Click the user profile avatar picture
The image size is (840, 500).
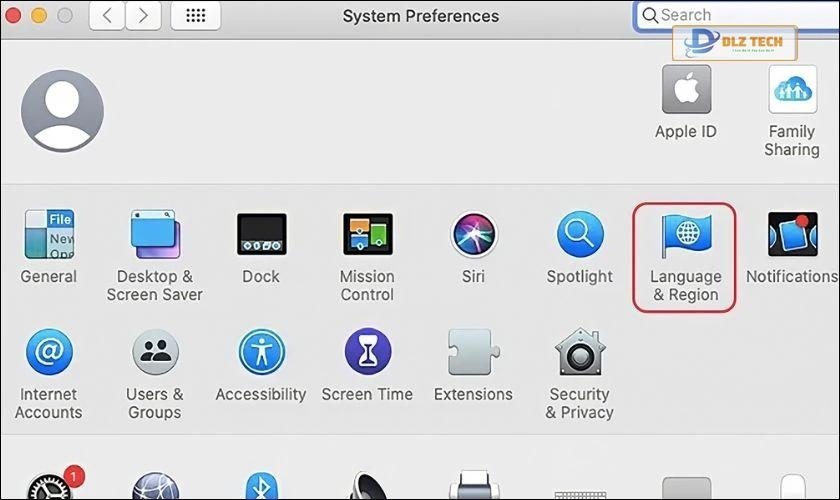pyautogui.click(x=63, y=111)
